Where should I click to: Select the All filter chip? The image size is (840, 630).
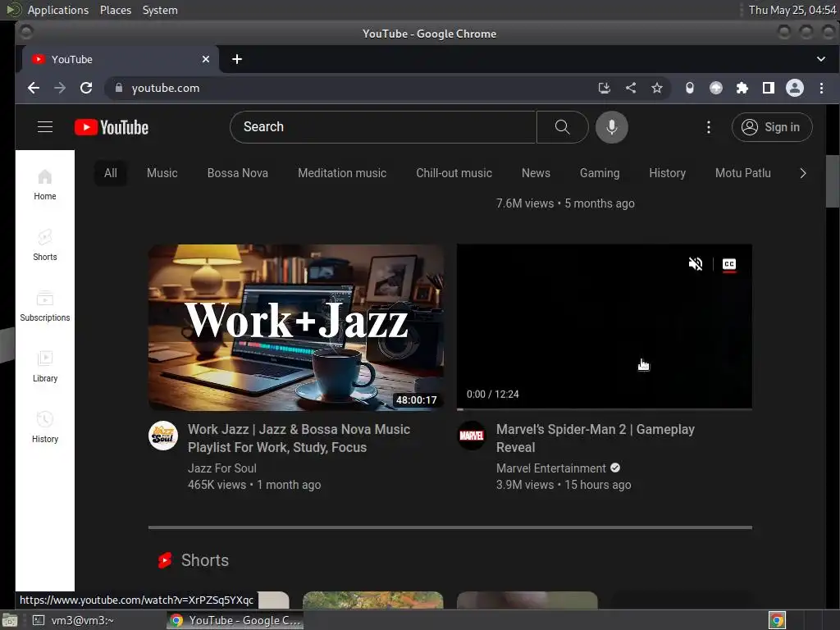pos(111,173)
